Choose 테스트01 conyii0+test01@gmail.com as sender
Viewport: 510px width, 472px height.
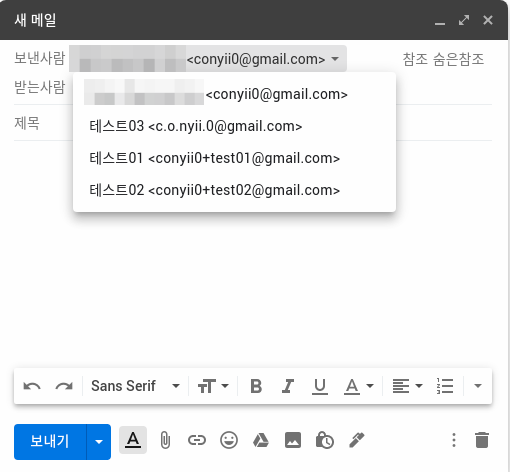point(234,158)
